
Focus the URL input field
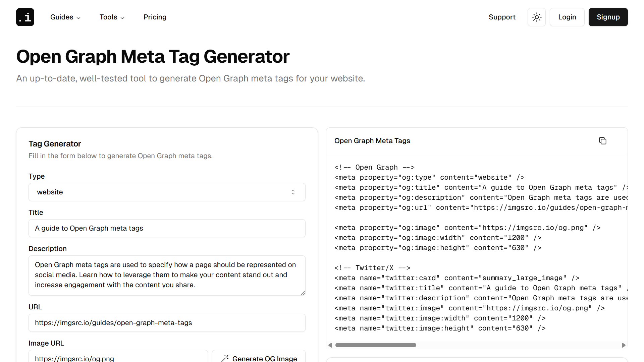(167, 323)
